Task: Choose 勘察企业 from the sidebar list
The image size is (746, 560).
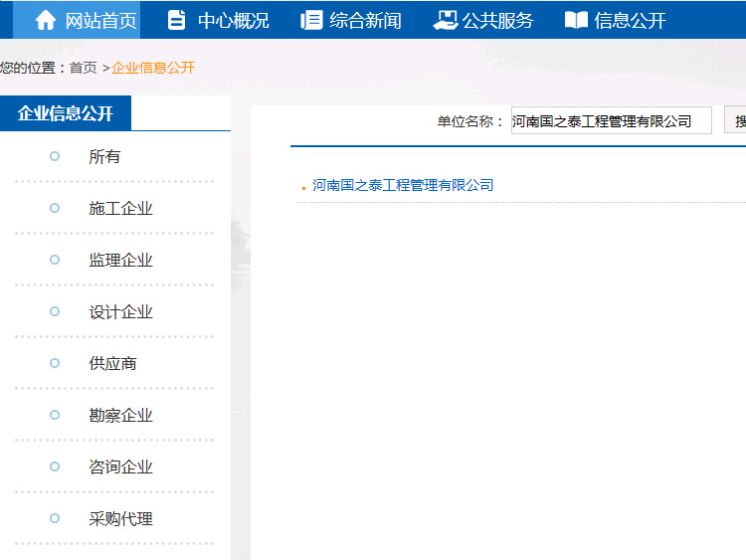Action: (120, 416)
